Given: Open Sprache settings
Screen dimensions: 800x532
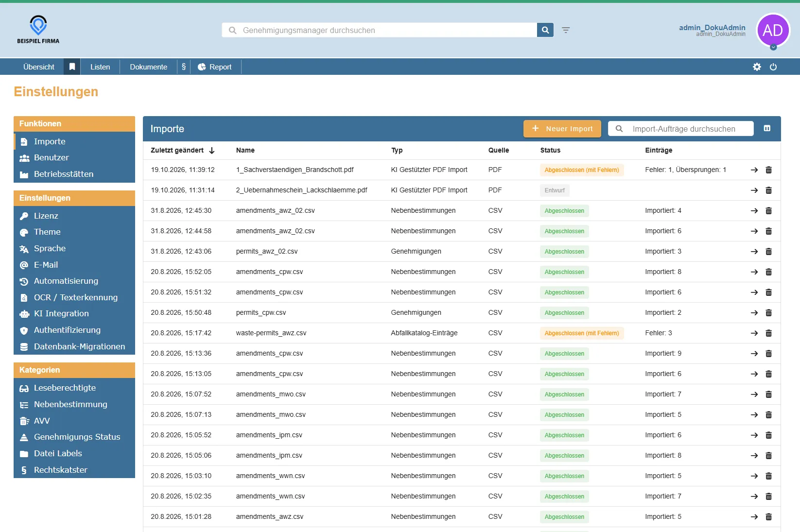Looking at the screenshot, I should (x=74, y=249).
